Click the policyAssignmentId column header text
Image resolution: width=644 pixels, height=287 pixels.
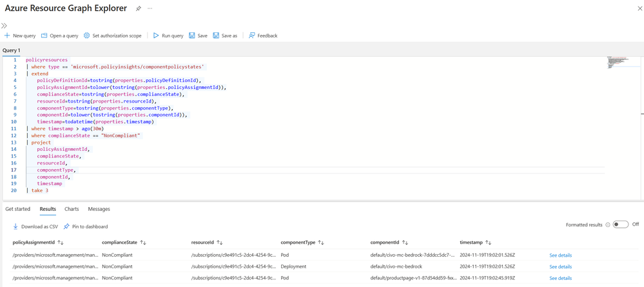35,242
